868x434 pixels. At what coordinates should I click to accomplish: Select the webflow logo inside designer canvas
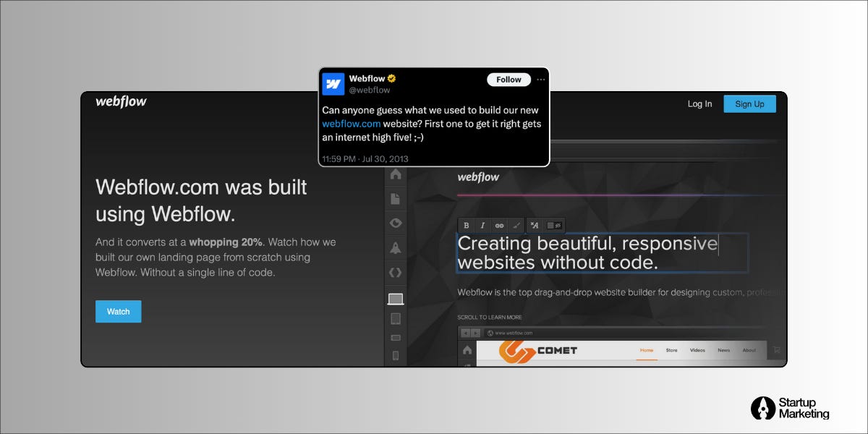tap(478, 176)
